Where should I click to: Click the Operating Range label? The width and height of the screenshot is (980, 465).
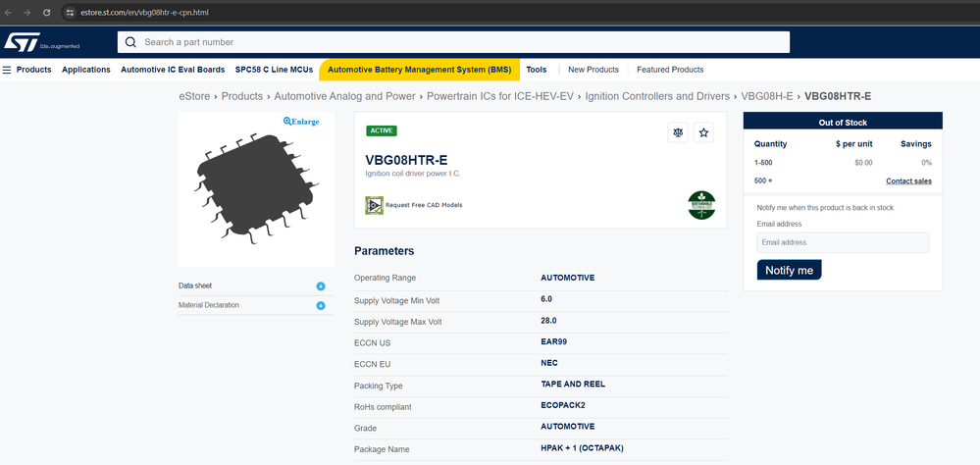385,279
